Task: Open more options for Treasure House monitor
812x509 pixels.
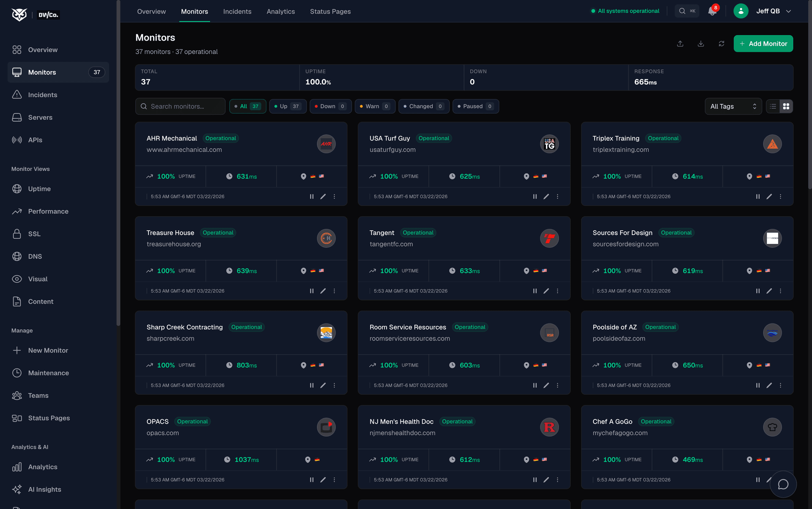Action: point(335,291)
